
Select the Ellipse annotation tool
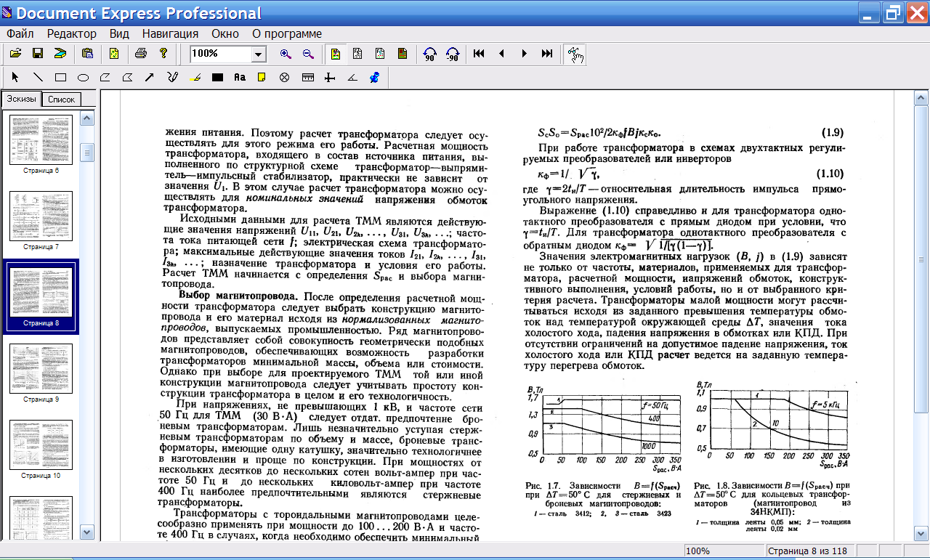point(83,77)
